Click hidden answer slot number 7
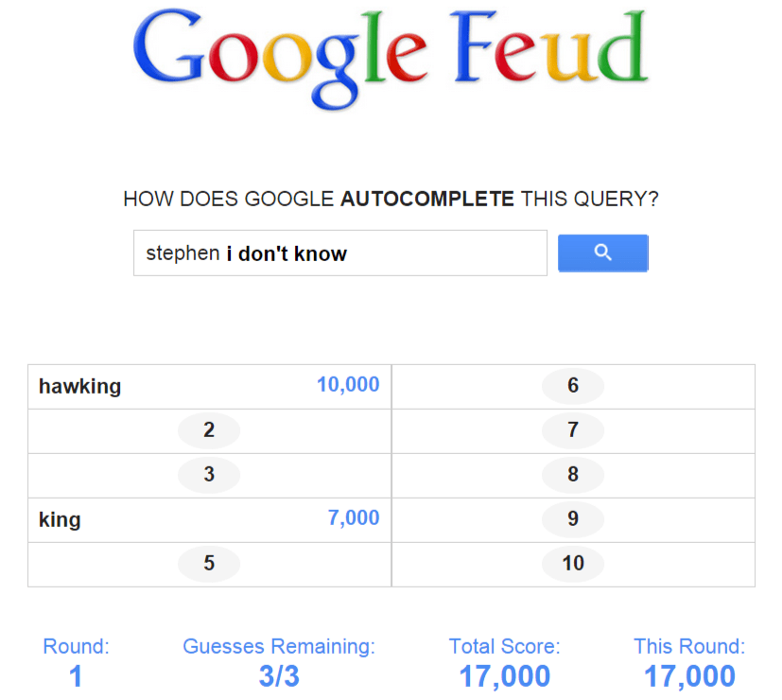The image size is (782, 700). pos(573,430)
